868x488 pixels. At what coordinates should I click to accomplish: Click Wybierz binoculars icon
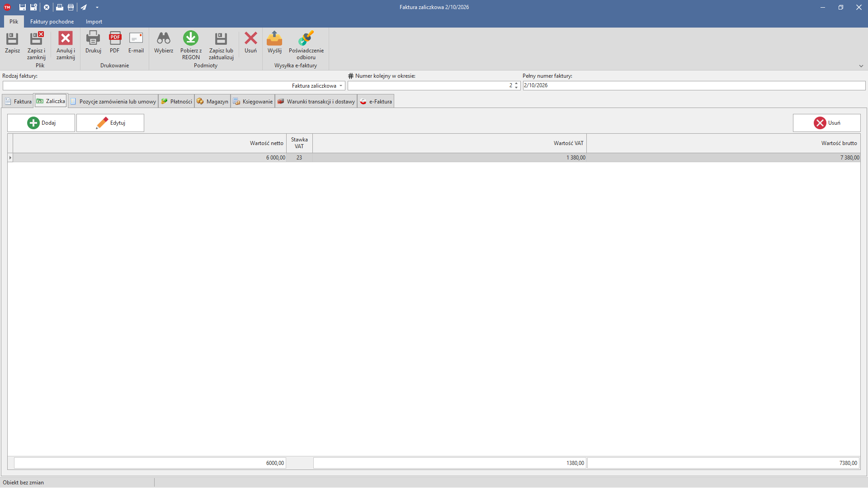[x=164, y=38]
